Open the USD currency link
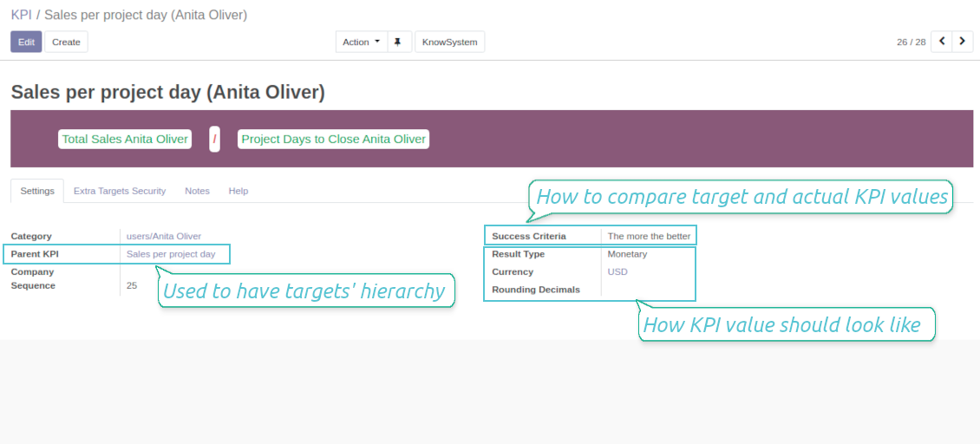The width and height of the screenshot is (980, 444). click(617, 272)
